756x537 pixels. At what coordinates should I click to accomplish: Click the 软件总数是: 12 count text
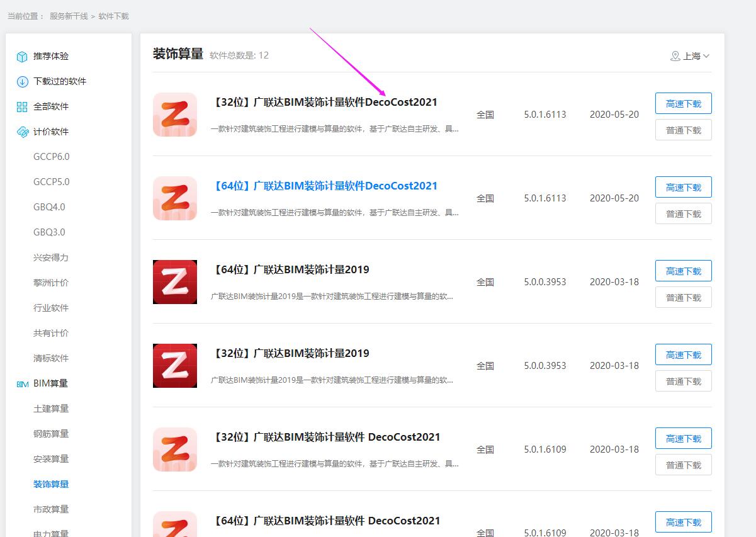click(x=239, y=55)
